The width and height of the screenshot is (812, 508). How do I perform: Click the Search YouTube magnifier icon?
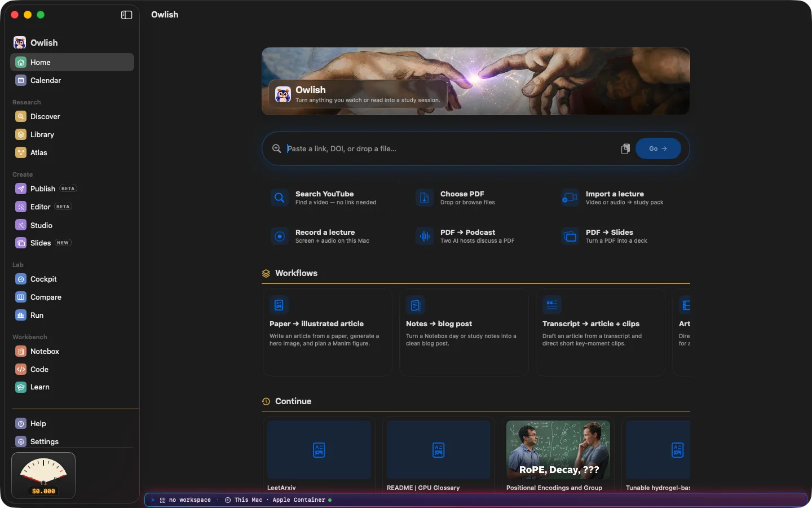[280, 198]
